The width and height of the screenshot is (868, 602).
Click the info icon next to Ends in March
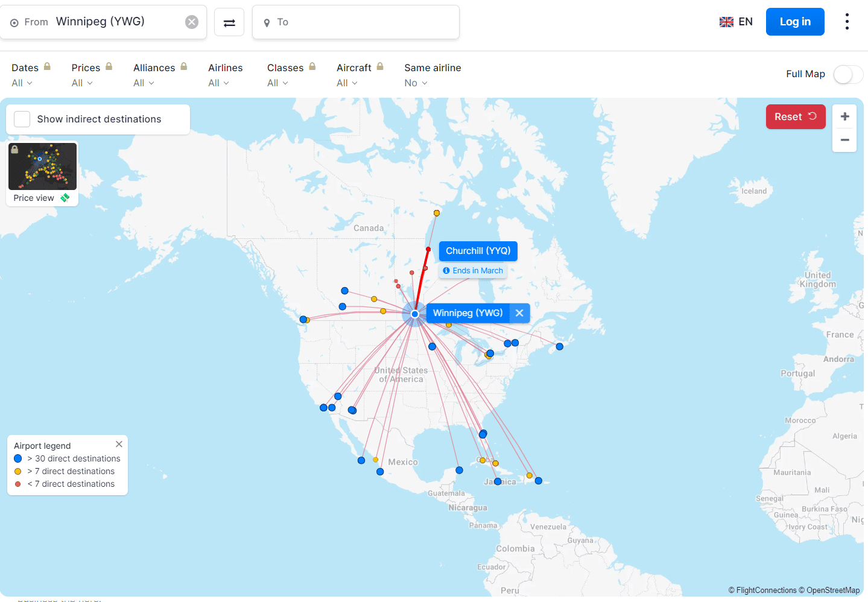click(446, 271)
